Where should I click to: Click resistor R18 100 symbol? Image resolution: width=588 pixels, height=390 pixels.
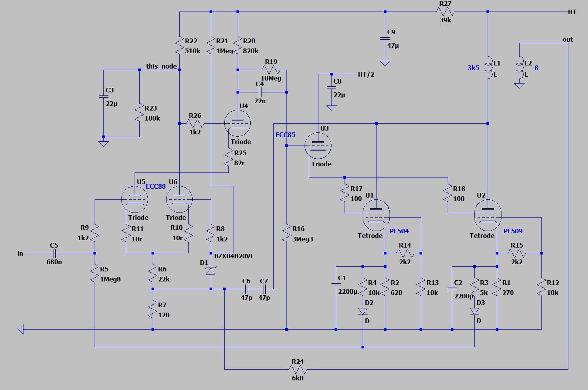click(448, 193)
